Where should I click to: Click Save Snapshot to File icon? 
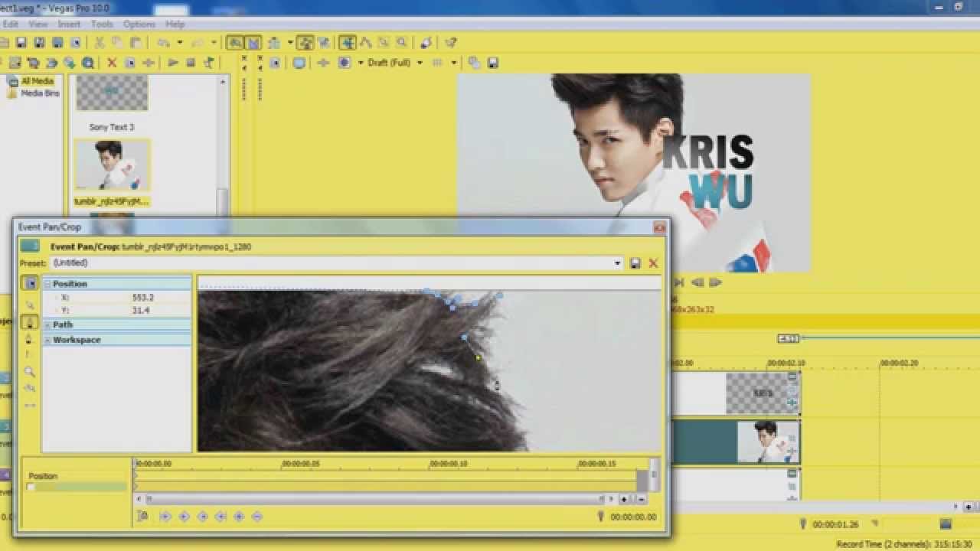tap(492, 63)
